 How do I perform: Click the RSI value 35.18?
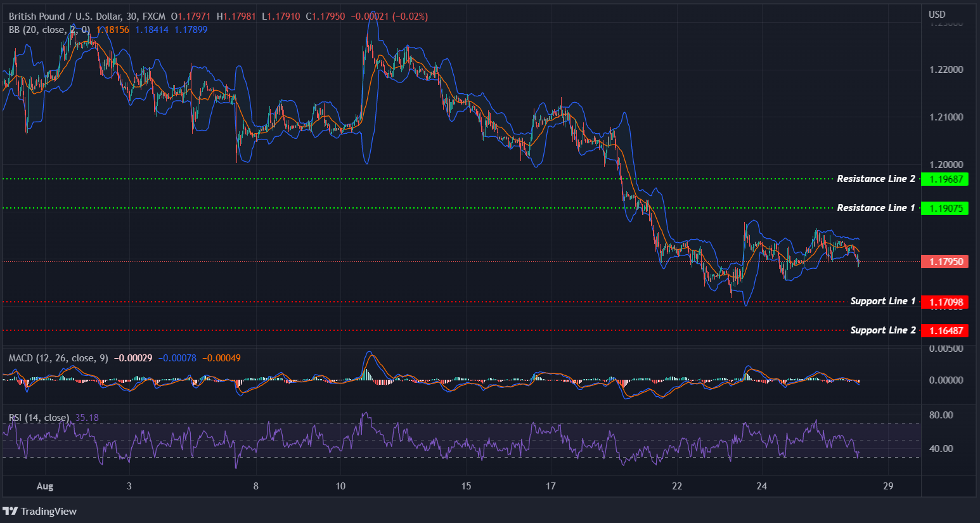tap(86, 417)
